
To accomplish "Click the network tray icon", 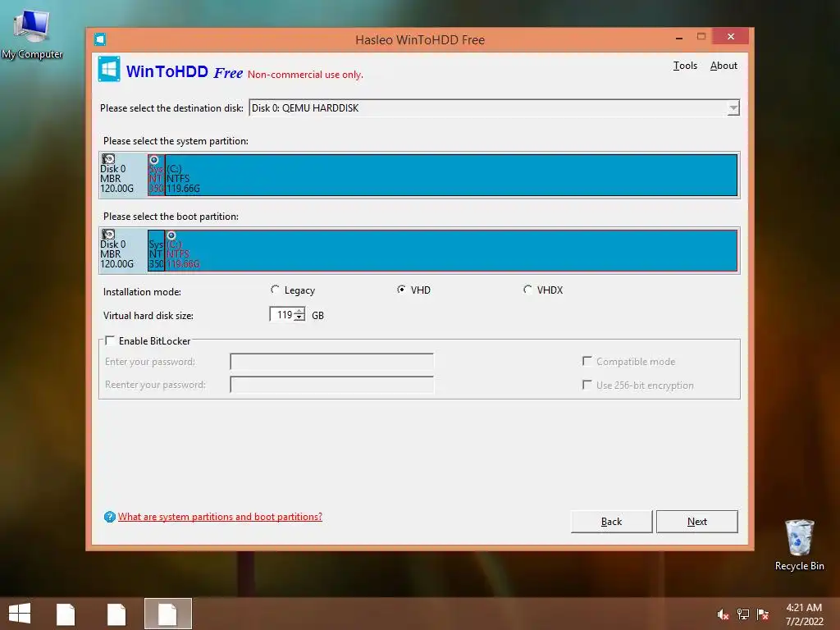I will click(x=743, y=614).
